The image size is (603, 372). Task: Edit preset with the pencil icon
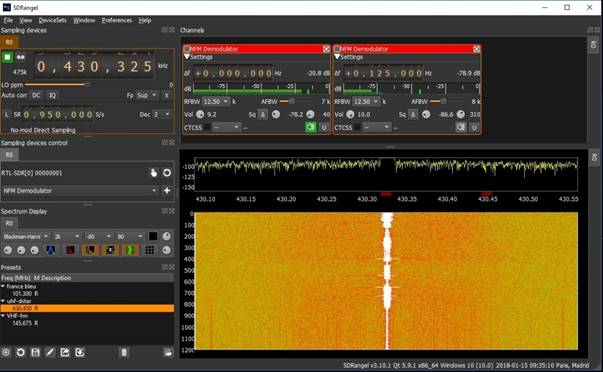(x=50, y=352)
